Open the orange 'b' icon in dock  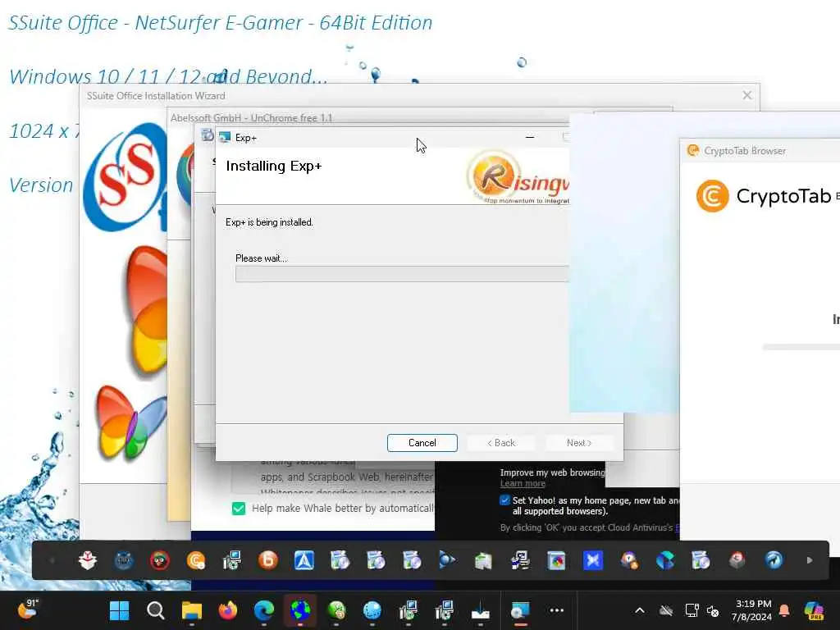tap(268, 560)
